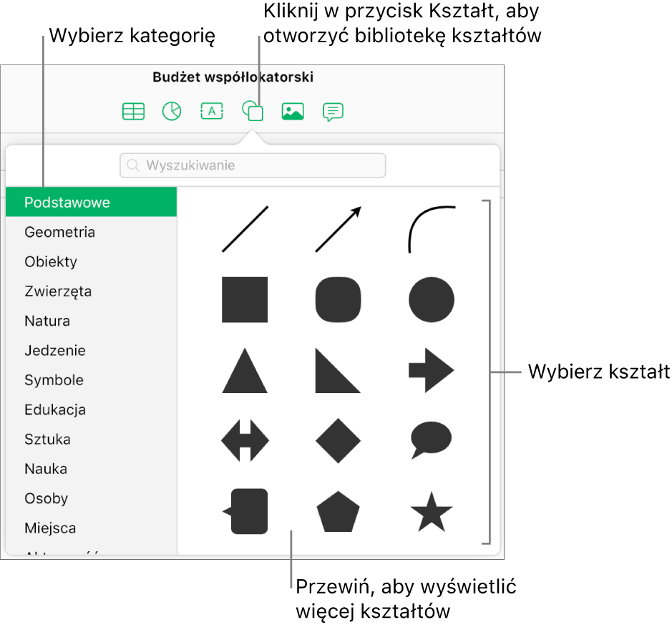Choose the isosceles triangle shape
Viewport: 672px width, 630px height.
[x=245, y=371]
